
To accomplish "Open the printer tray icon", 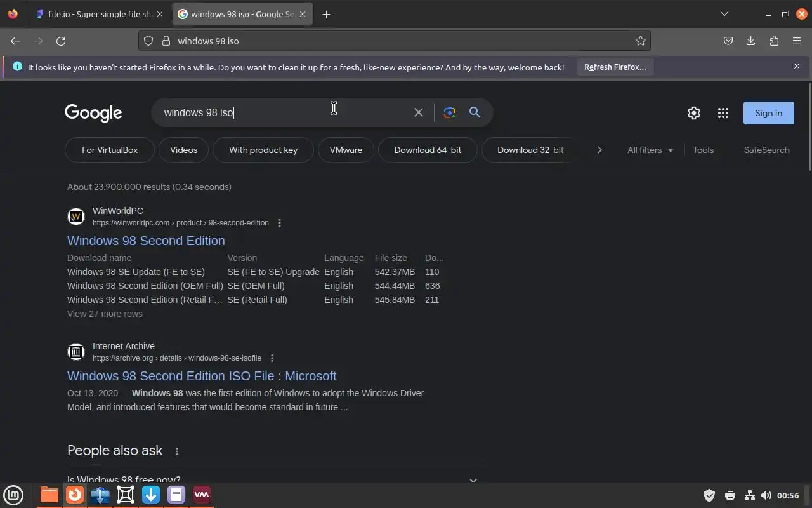I will (730, 495).
